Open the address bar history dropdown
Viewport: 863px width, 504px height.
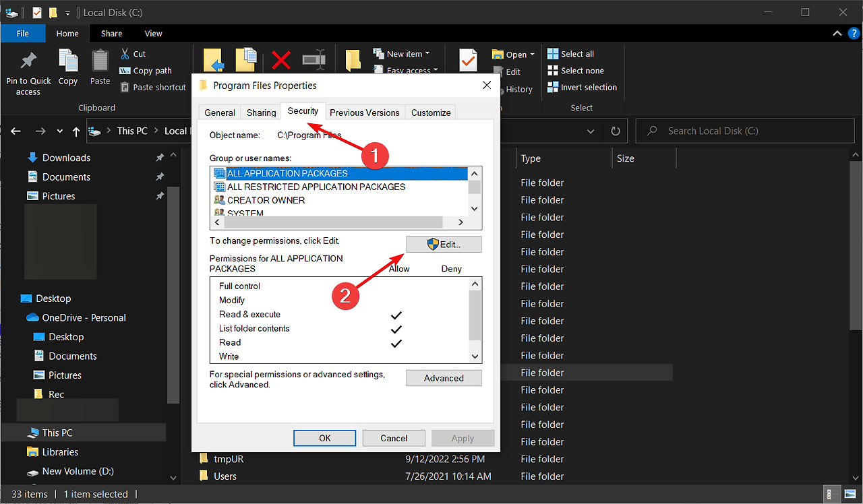coord(591,131)
